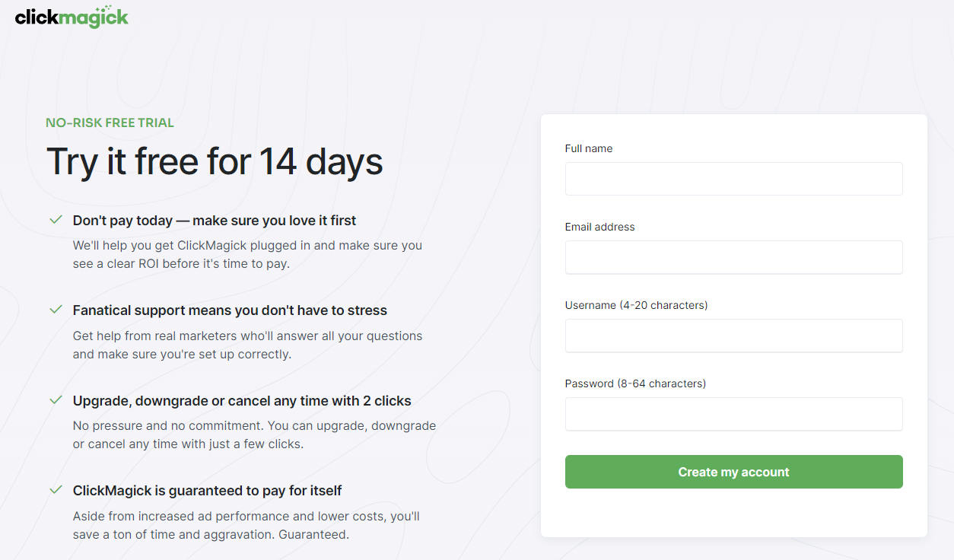Viewport: 954px width, 560px height.
Task: Click the "Try it free for 14 days" heading
Action: (x=215, y=162)
